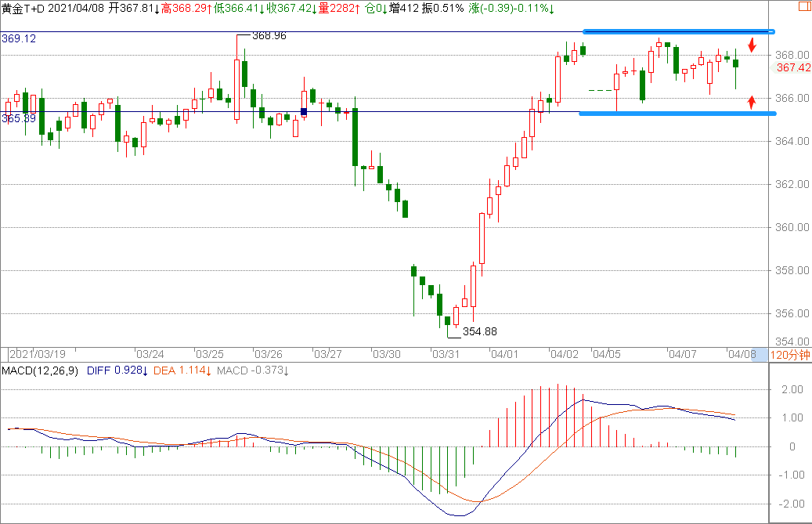812x524 pixels.
Task: Click the 356.00 price axis label
Action: click(792, 313)
